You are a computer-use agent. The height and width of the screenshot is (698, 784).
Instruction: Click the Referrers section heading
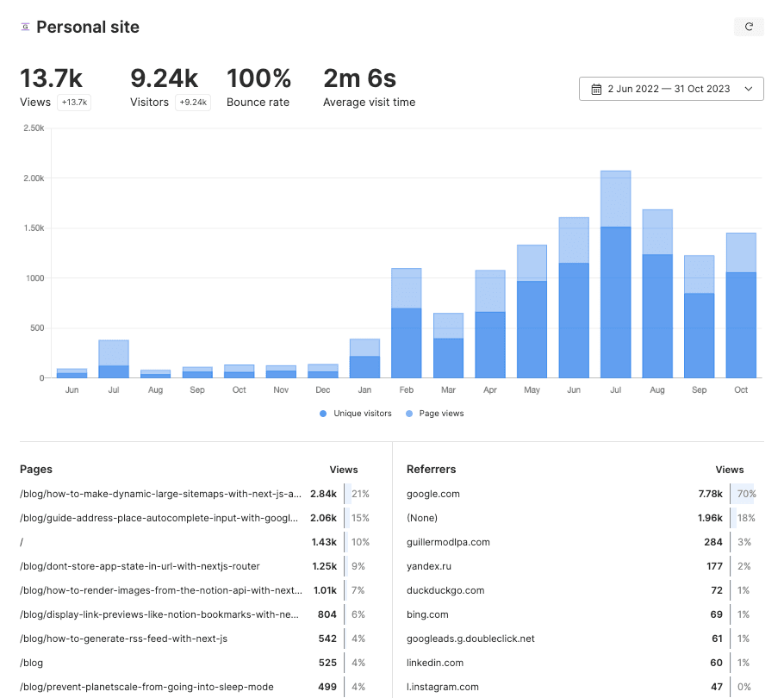(x=431, y=470)
